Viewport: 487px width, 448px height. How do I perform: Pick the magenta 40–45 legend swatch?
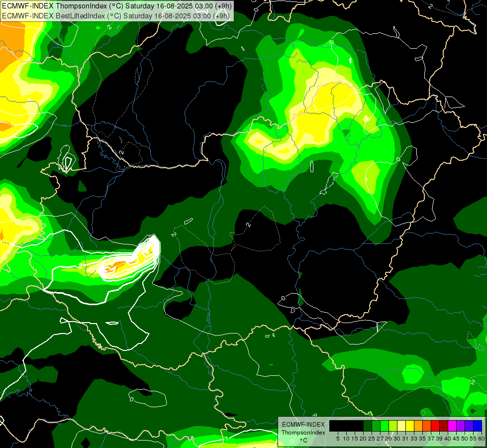click(452, 426)
